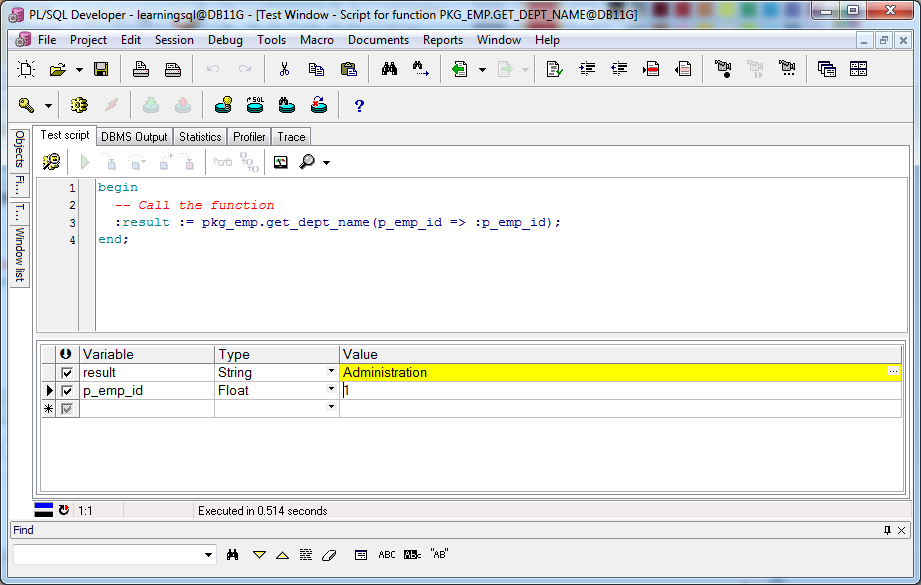Click the Compile invalid objects icon
The width and height of the screenshot is (921, 585).
tap(318, 106)
